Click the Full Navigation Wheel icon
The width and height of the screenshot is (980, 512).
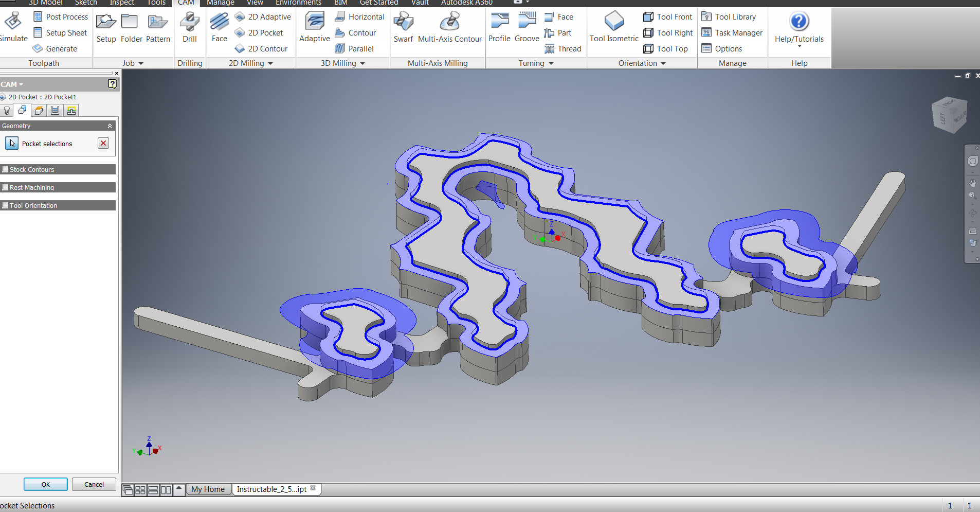[x=972, y=162]
